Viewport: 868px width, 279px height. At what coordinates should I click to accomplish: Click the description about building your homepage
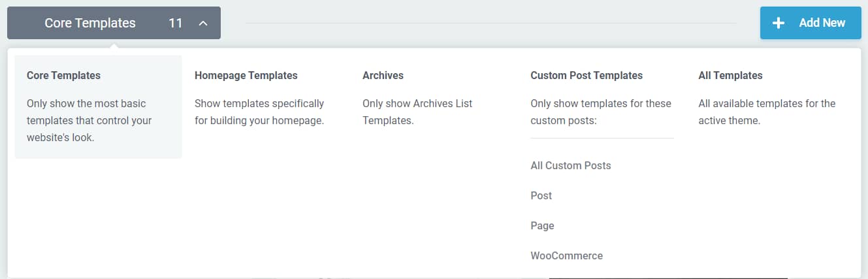point(259,112)
